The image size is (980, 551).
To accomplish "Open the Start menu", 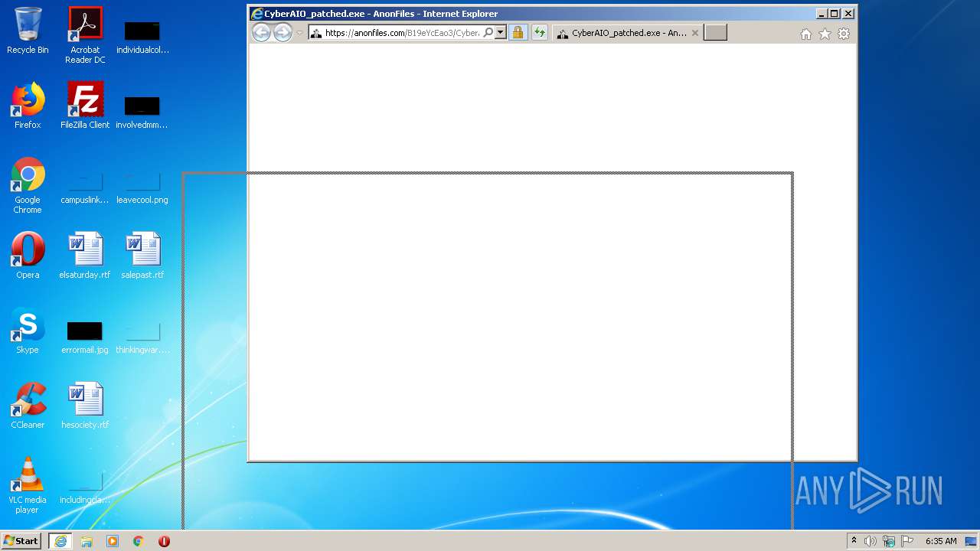I will (21, 540).
